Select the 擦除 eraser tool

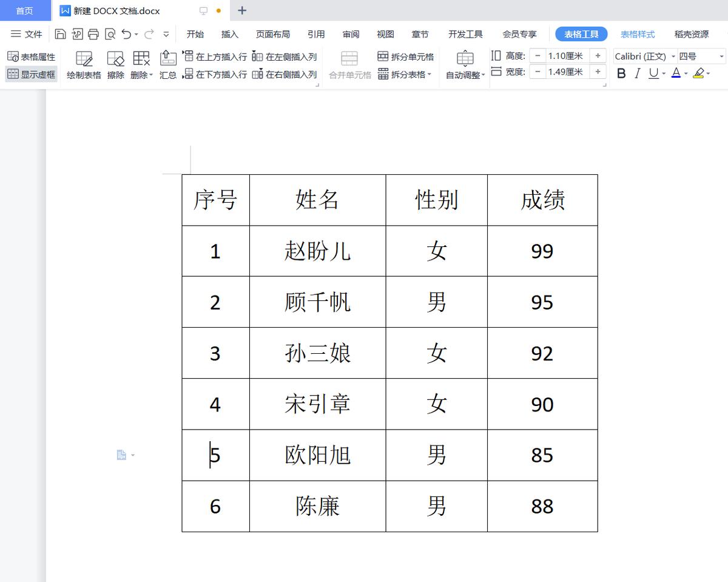tap(115, 65)
